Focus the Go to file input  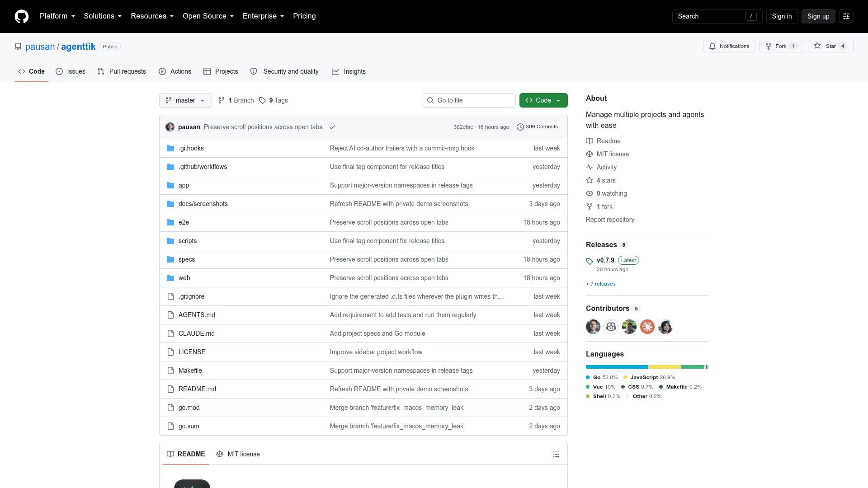click(x=469, y=100)
